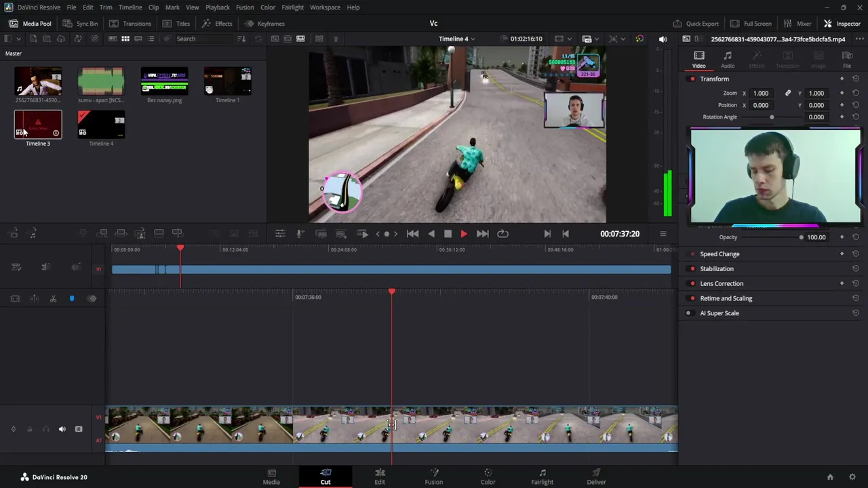
Task: Expand the Speed Change section
Action: [x=719, y=254]
